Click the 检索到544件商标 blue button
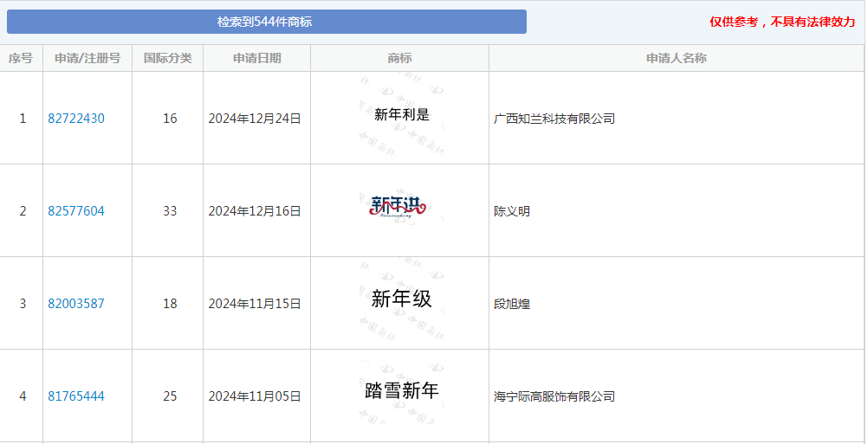This screenshot has width=868, height=444. [266, 22]
